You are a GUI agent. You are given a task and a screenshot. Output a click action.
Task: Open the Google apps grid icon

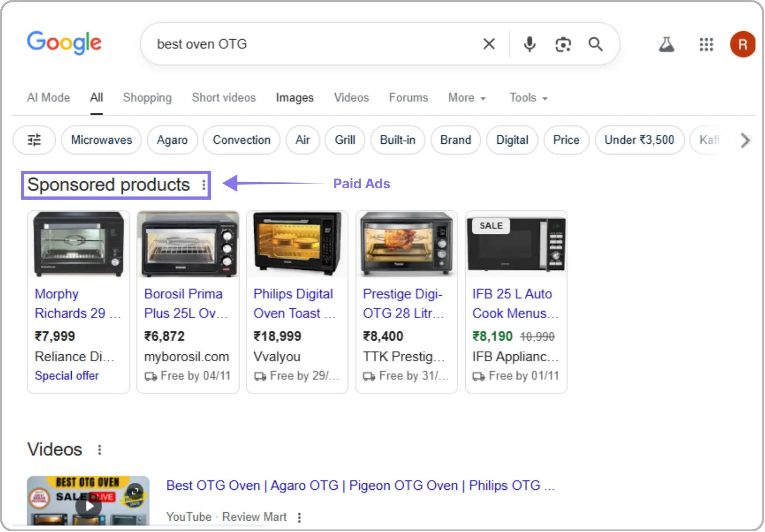[x=706, y=44]
